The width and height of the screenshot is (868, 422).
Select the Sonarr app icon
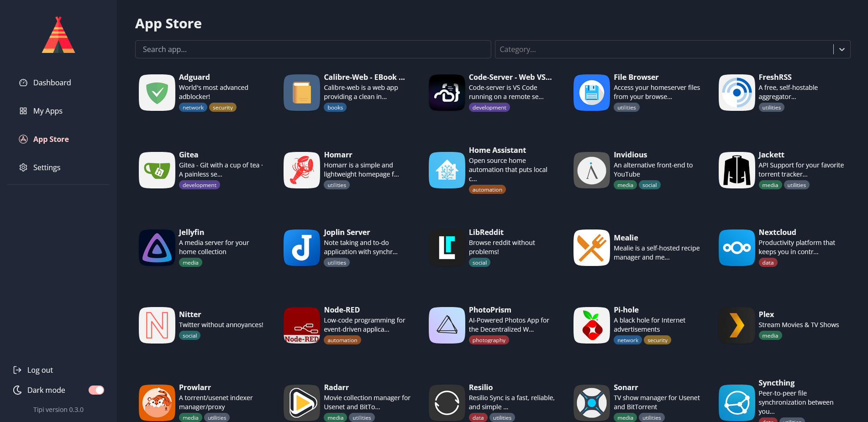pos(592,403)
